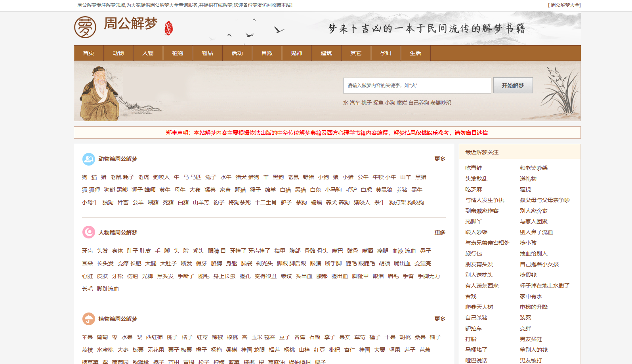
Task: Click the 动物篇 section blue icon
Action: (x=89, y=159)
